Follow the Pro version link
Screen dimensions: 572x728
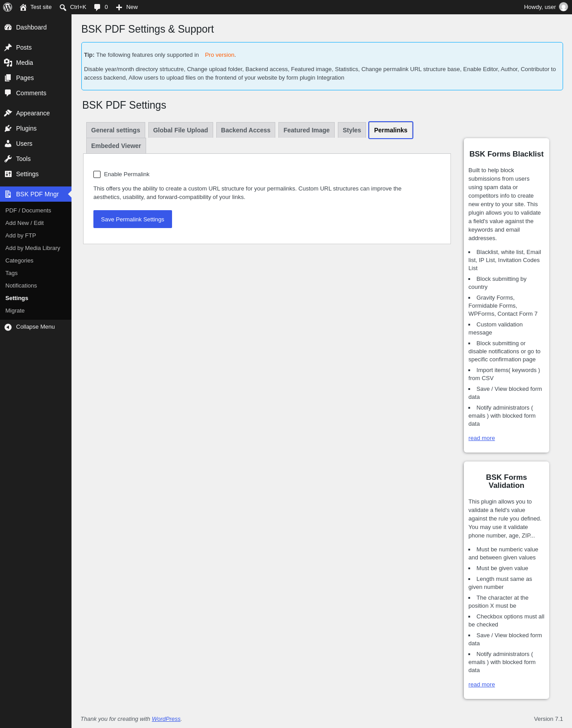coord(219,55)
